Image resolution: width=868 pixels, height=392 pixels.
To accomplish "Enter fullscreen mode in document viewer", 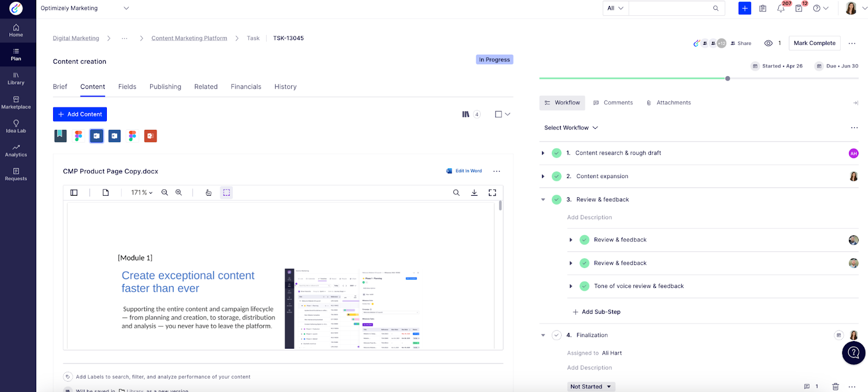I will (x=492, y=192).
